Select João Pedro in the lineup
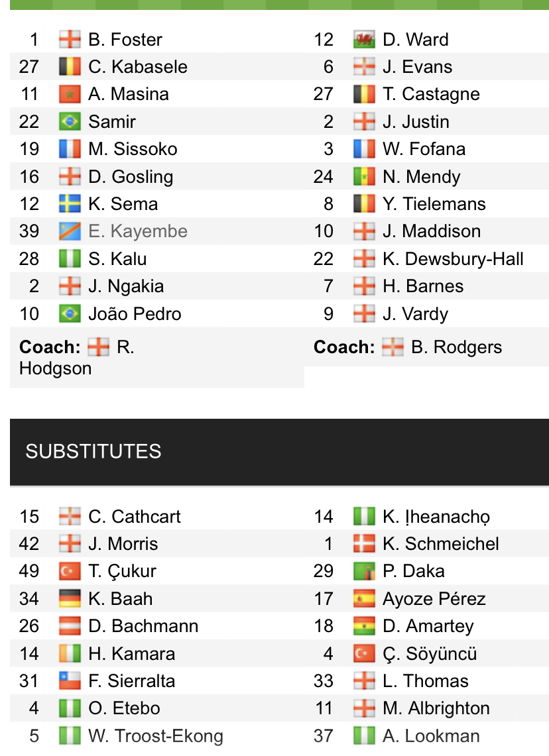This screenshot has width=549, height=756. click(135, 314)
